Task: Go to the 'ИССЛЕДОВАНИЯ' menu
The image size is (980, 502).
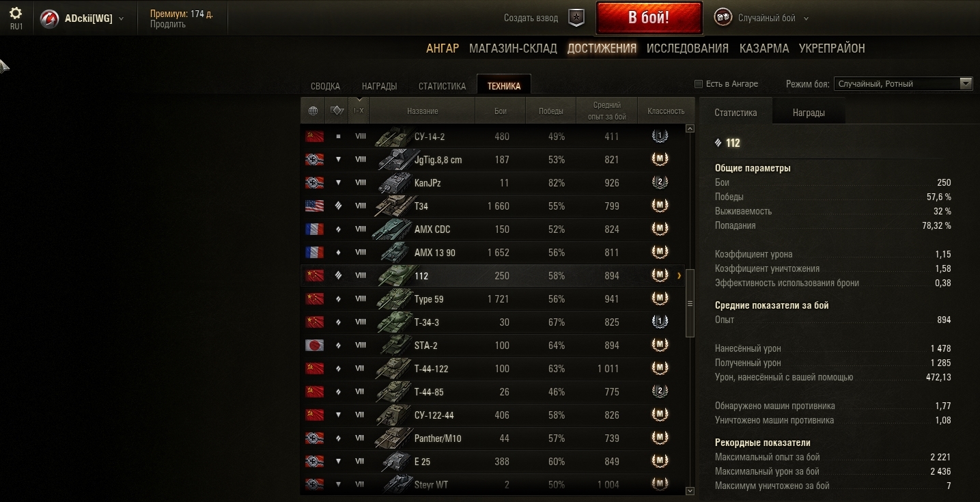Action: (x=688, y=48)
